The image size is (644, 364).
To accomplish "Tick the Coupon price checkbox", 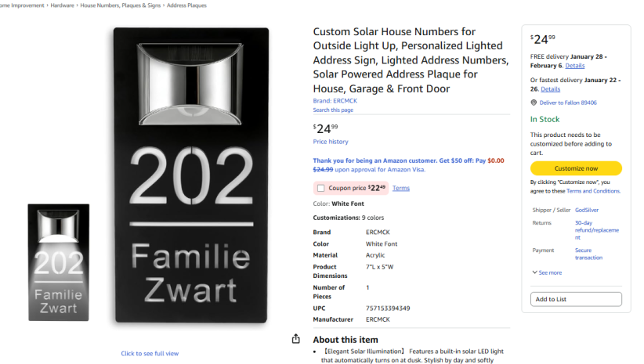I will 321,188.
